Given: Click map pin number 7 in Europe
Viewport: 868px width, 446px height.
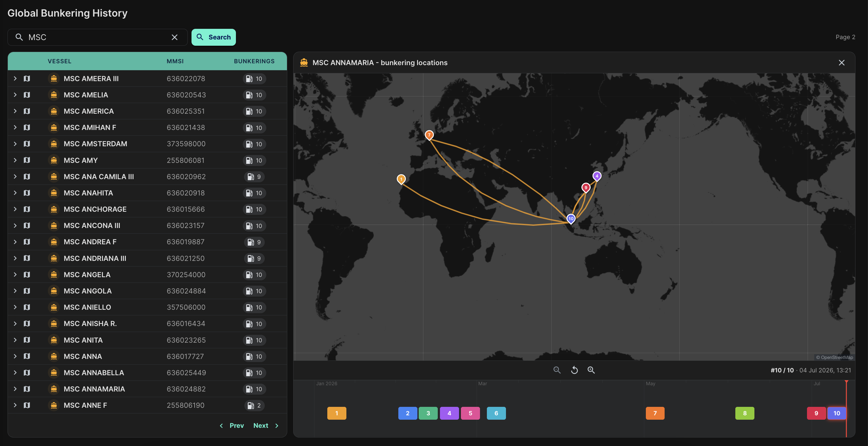Looking at the screenshot, I should click(429, 135).
